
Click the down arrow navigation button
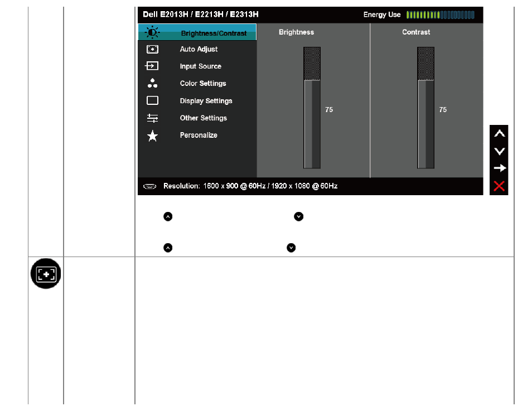499,151
